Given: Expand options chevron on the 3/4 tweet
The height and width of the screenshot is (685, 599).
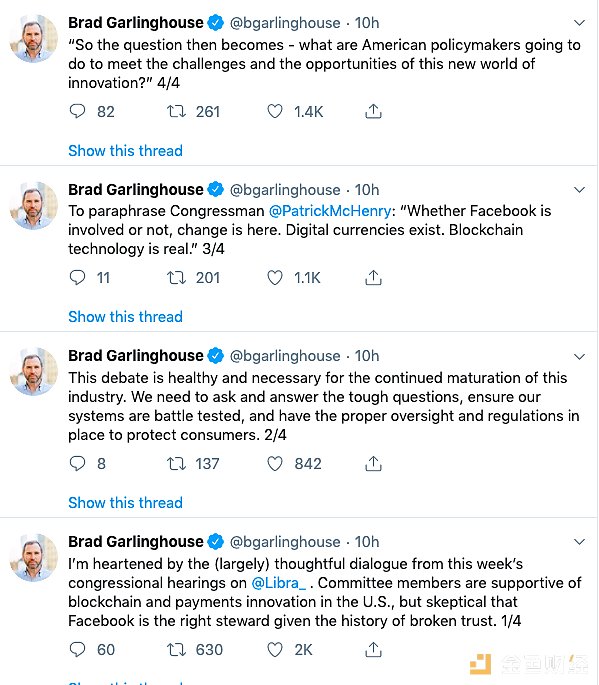Looking at the screenshot, I should 579,190.
